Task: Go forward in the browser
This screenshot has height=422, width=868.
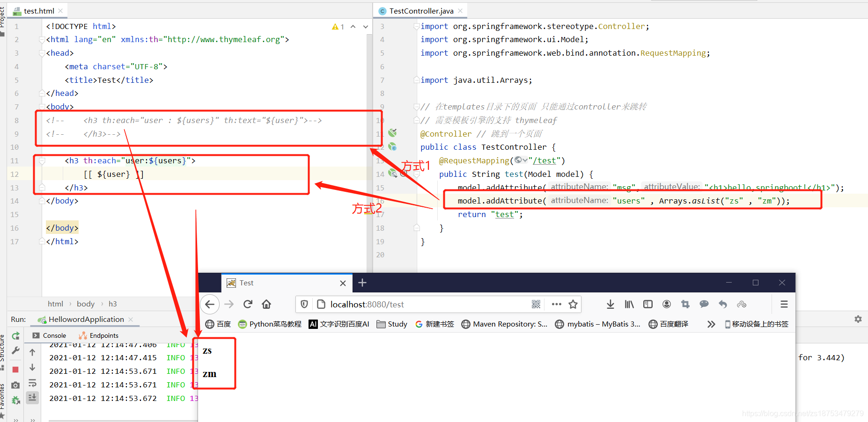Action: [229, 304]
